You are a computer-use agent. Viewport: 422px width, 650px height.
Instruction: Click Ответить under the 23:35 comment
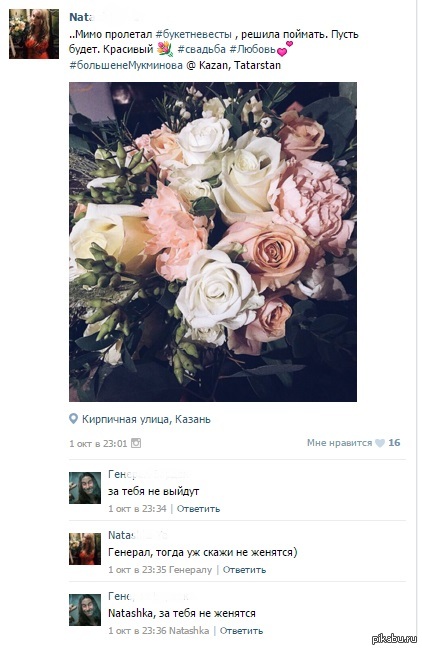tap(244, 570)
